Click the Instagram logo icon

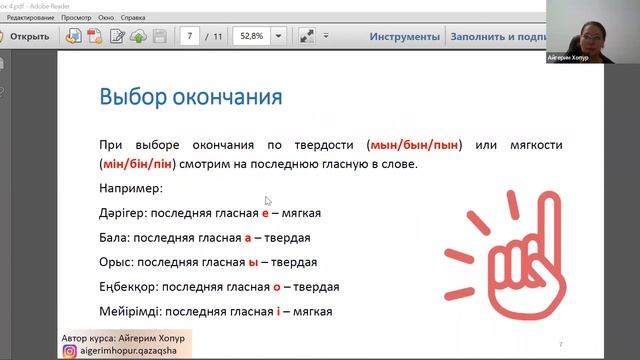[x=69, y=351]
